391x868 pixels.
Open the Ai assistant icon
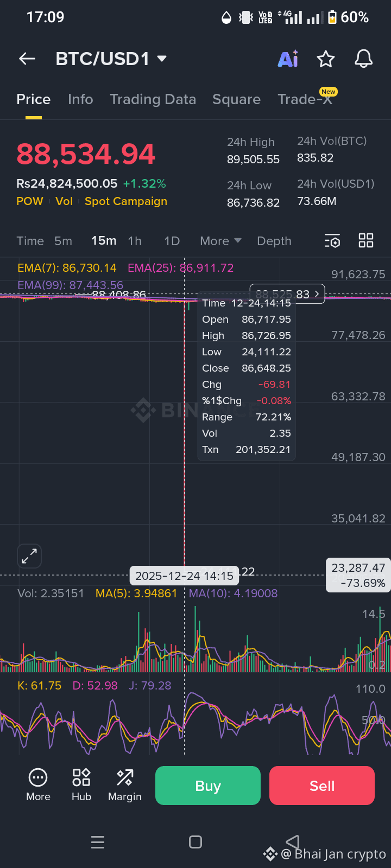click(x=288, y=59)
